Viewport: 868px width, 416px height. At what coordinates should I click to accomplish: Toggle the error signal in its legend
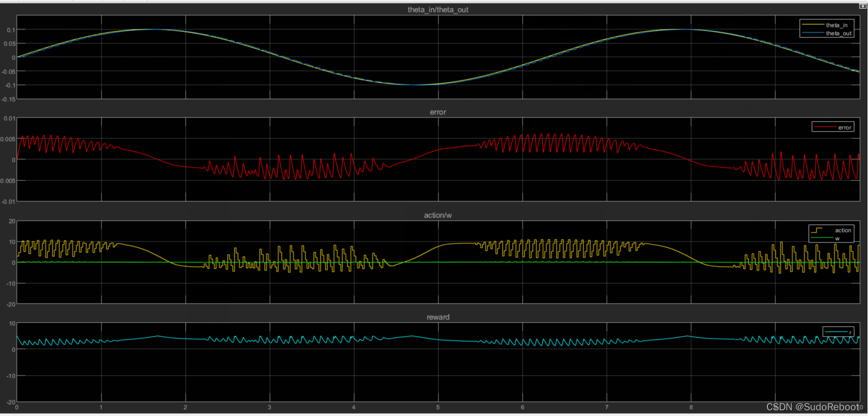point(833,127)
